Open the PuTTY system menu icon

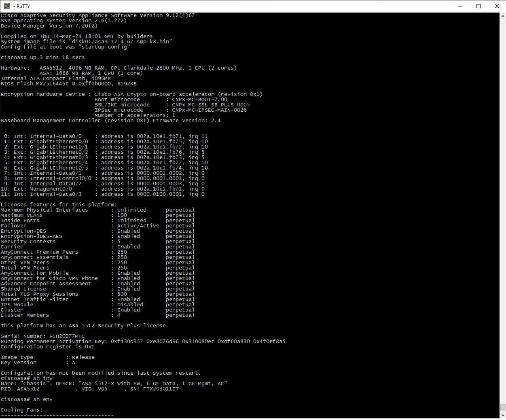(x=7, y=6)
